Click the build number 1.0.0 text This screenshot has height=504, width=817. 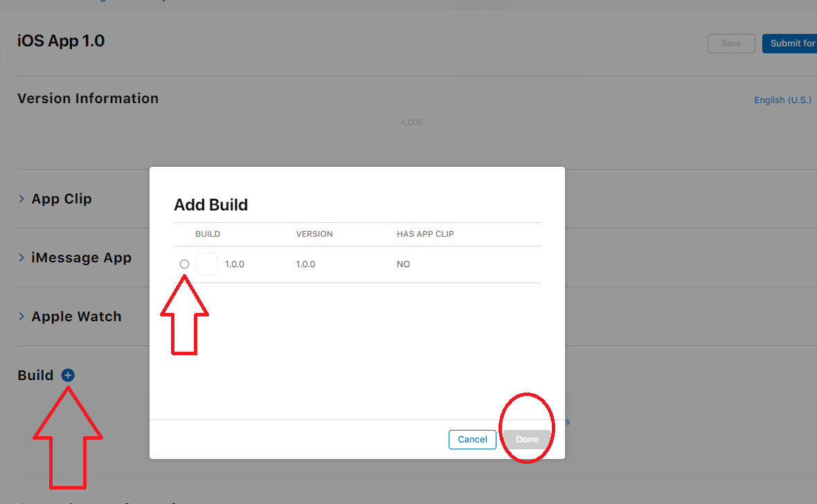[235, 264]
